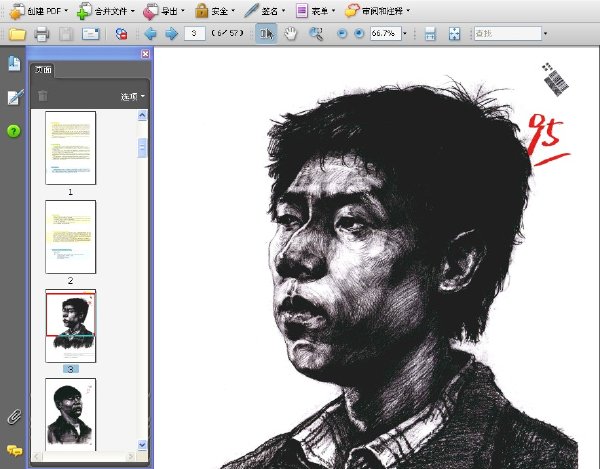Activate the Select tool cursor icon
Viewport: 600px width, 469px height.
tap(266, 34)
